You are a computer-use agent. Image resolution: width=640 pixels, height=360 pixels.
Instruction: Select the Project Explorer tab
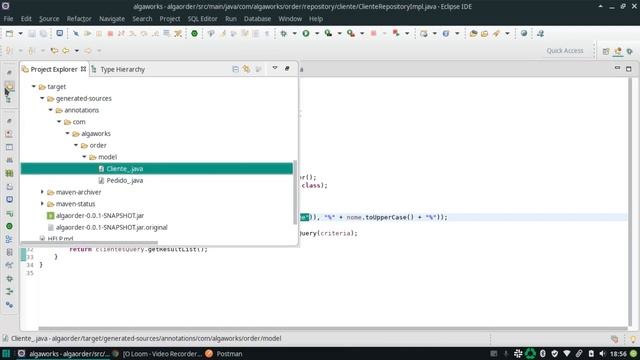click(54, 69)
